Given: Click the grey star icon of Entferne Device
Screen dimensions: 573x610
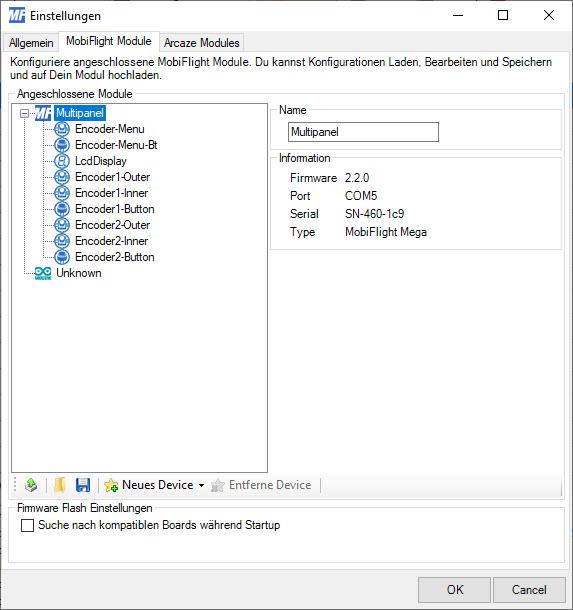Looking at the screenshot, I should [x=218, y=485].
